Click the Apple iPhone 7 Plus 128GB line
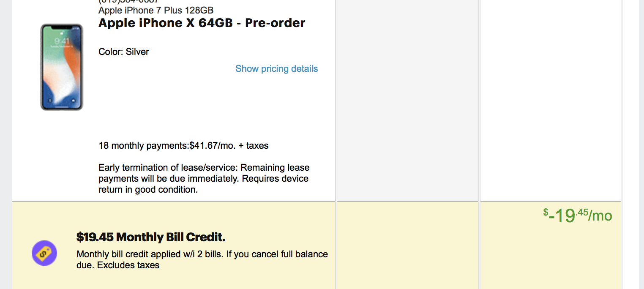Screen dimensions: 644x289 tap(156, 10)
